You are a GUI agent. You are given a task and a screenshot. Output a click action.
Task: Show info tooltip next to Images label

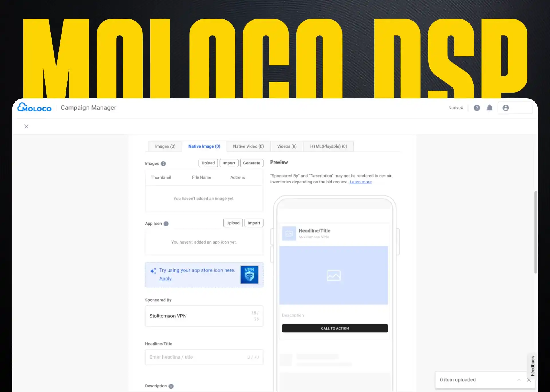(163, 164)
